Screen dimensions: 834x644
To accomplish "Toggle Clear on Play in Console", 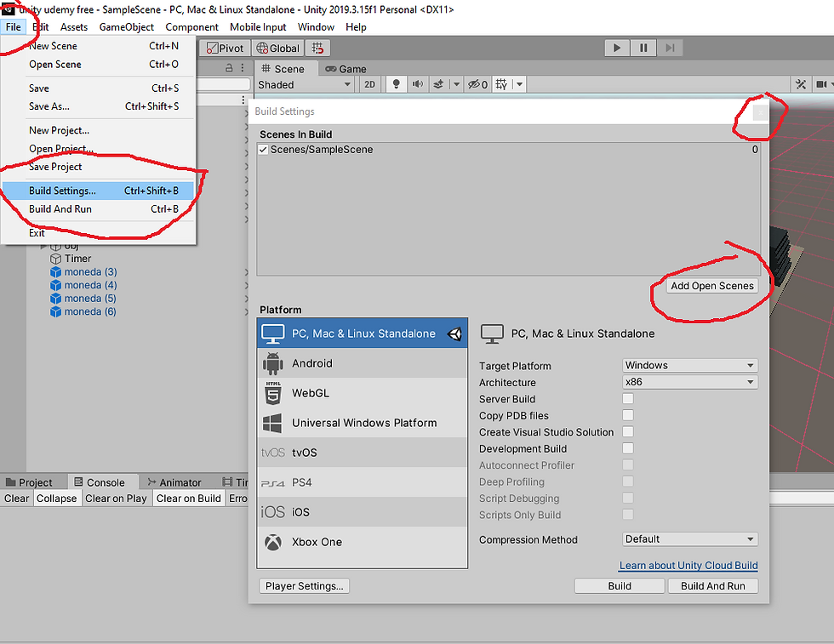I will coord(116,499).
